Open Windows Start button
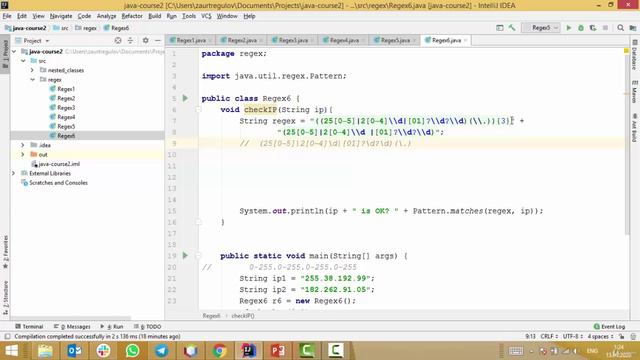640x360 pixels. point(11,351)
